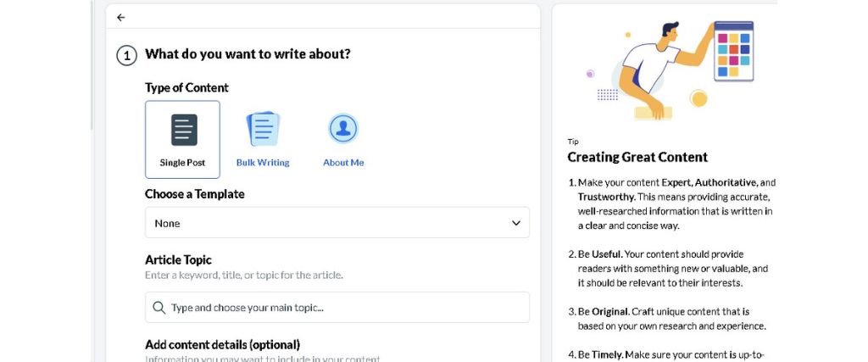Click the back arrow at top
868x362 pixels.
[x=121, y=17]
